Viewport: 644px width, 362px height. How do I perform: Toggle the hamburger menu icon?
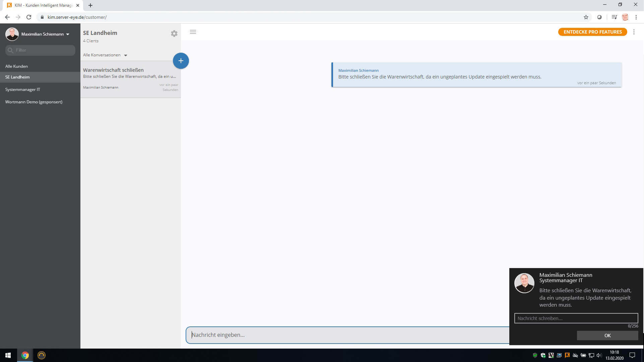click(x=193, y=32)
